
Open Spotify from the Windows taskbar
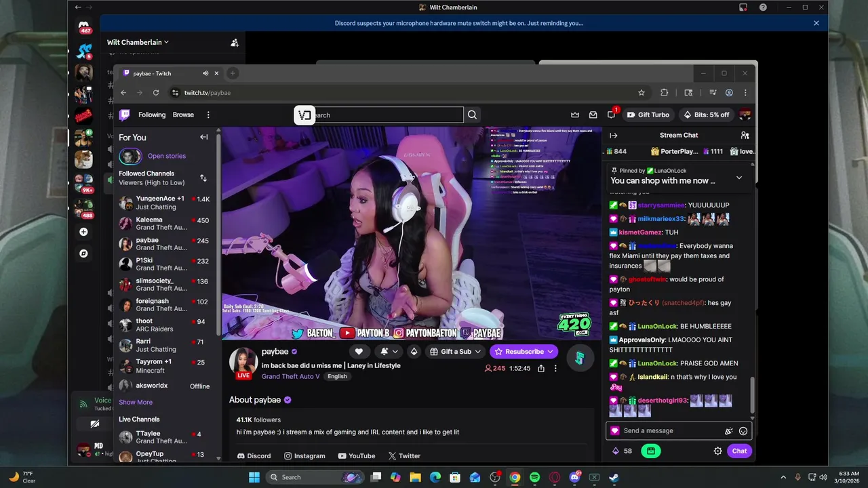tap(534, 477)
